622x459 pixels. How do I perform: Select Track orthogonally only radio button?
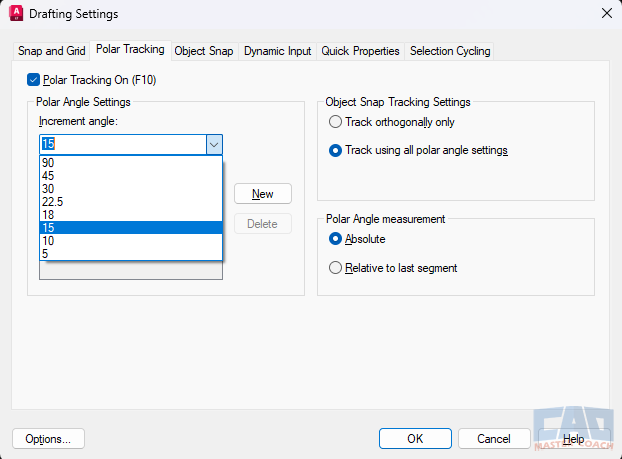point(335,122)
